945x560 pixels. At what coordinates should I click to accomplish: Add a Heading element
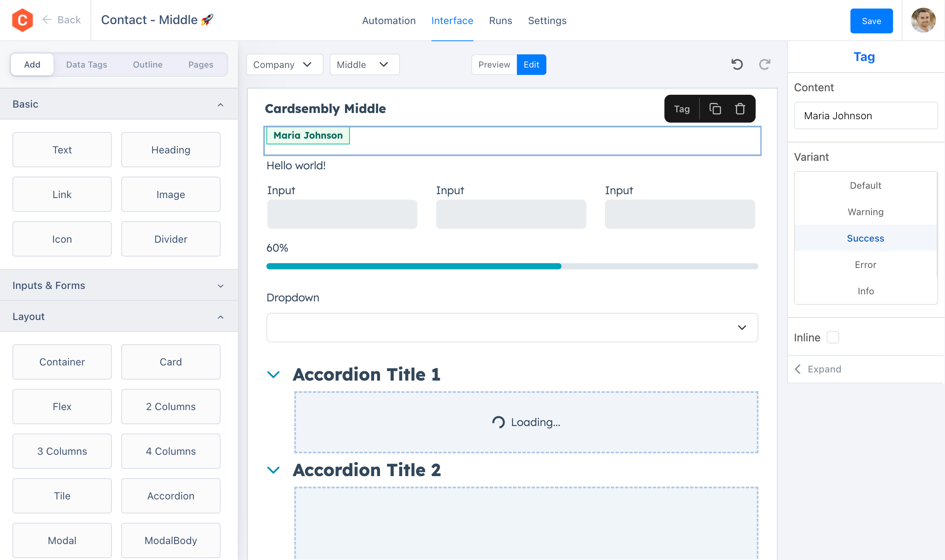pos(171,150)
